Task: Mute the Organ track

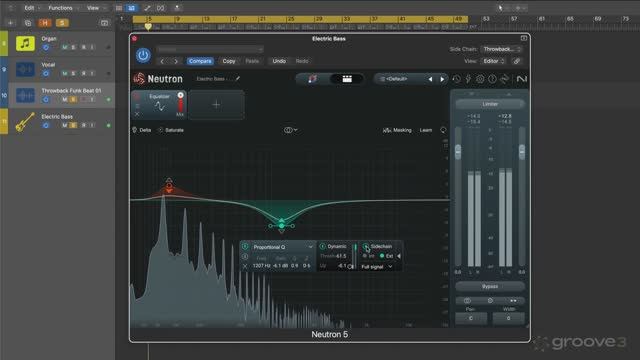Action: click(64, 47)
